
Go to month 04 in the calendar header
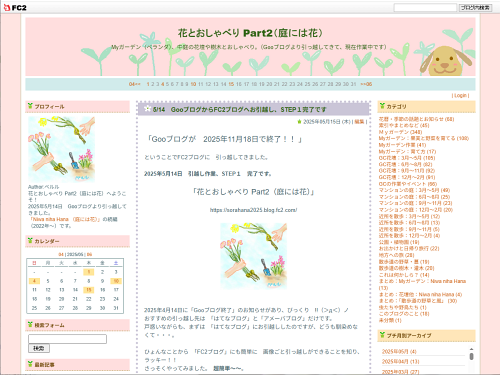point(61,254)
